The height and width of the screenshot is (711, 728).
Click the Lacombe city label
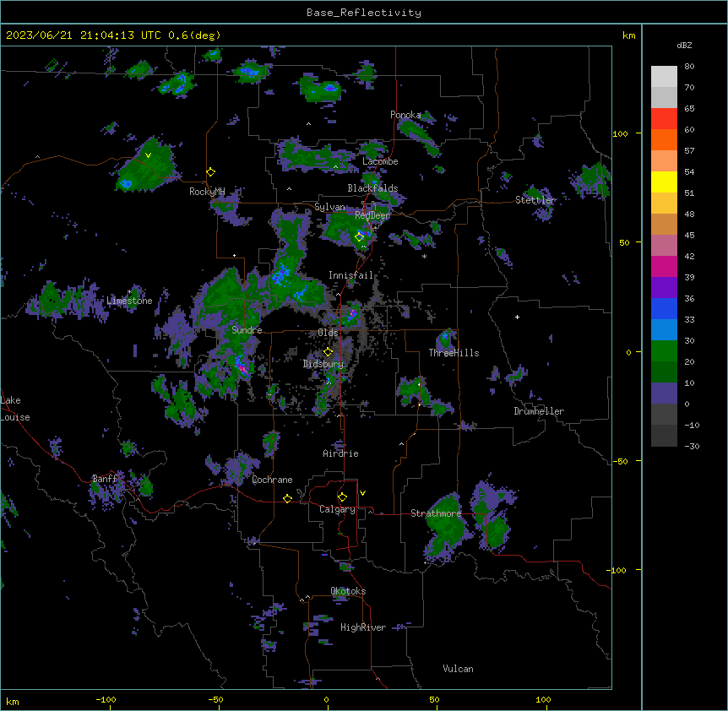[x=380, y=161]
